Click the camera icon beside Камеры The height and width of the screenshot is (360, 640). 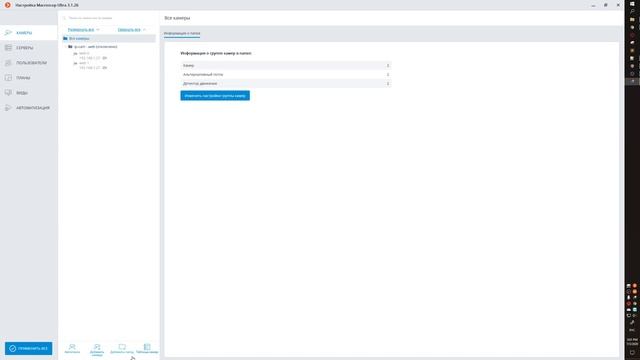[x=8, y=33]
